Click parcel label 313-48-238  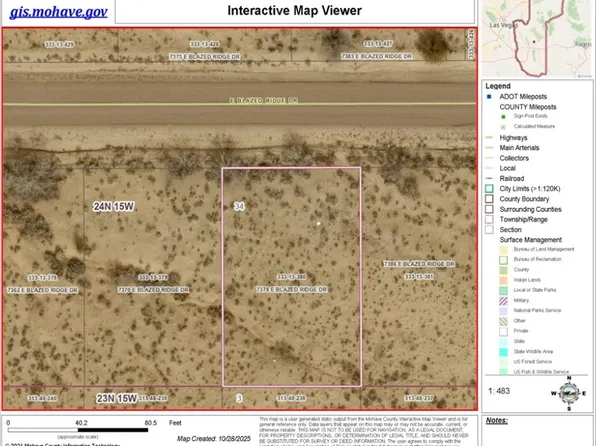292,398
